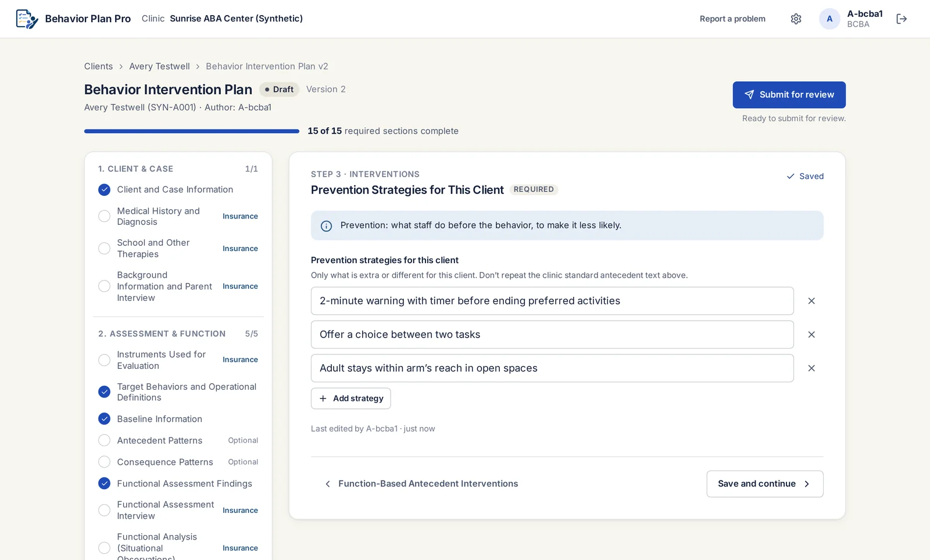Screen dimensions: 930x560
Task: Click the REQUIRED badge next to section title
Action: pyautogui.click(x=534, y=189)
